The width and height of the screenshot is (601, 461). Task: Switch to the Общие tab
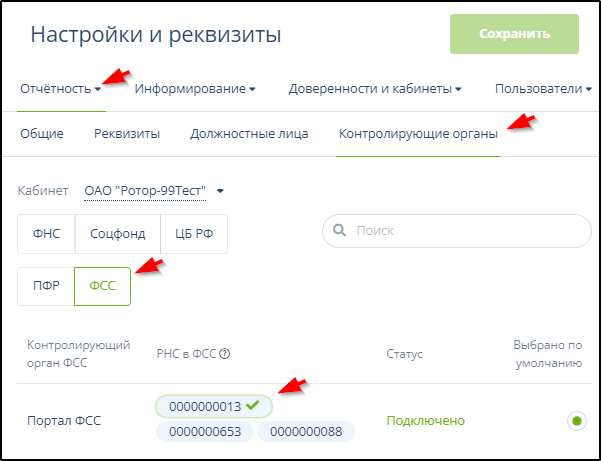click(x=42, y=133)
